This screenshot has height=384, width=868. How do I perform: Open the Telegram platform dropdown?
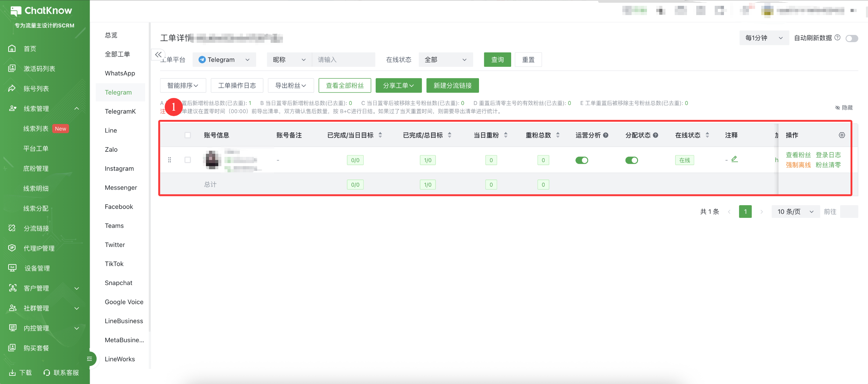224,60
